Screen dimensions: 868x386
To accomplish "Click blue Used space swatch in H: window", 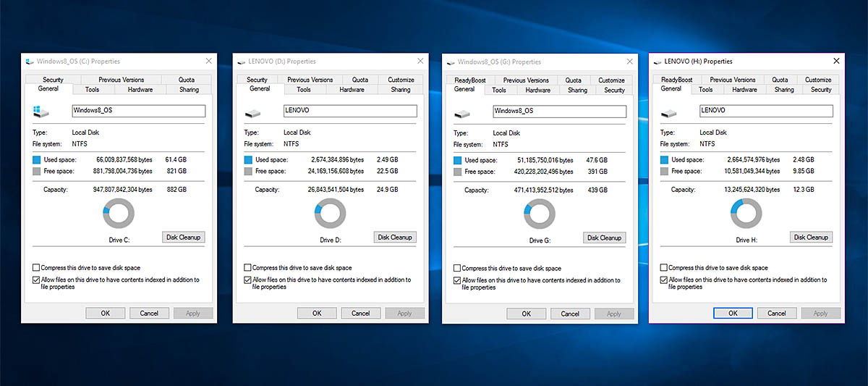I will pos(665,160).
